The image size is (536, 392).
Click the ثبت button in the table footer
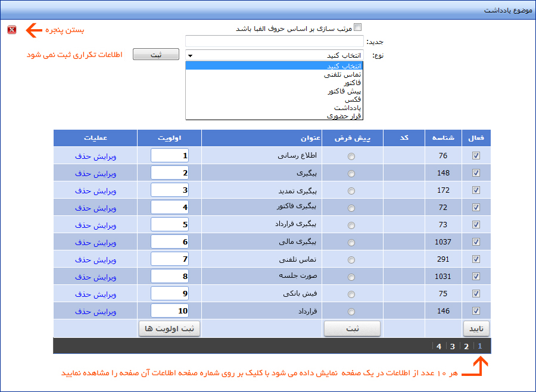pos(352,328)
